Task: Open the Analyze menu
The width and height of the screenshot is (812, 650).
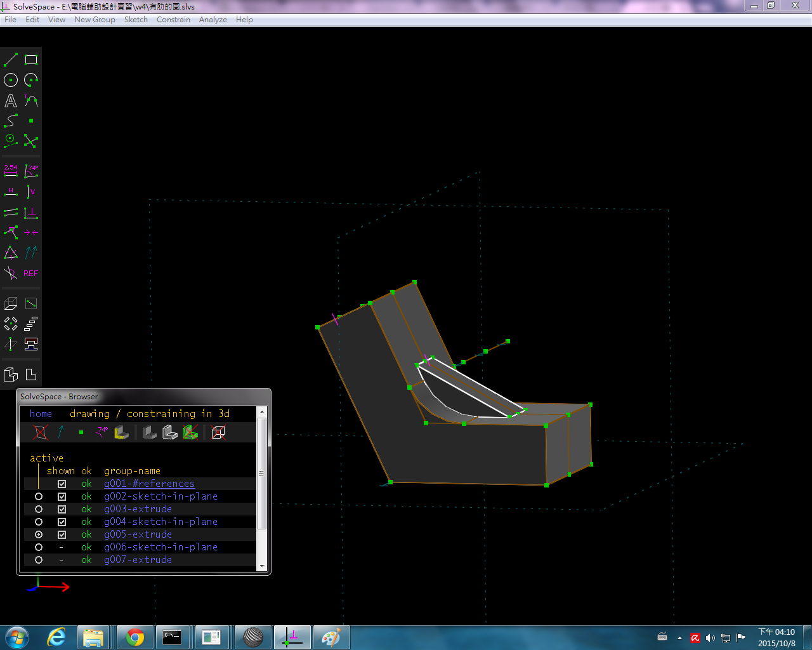Action: pos(213,20)
